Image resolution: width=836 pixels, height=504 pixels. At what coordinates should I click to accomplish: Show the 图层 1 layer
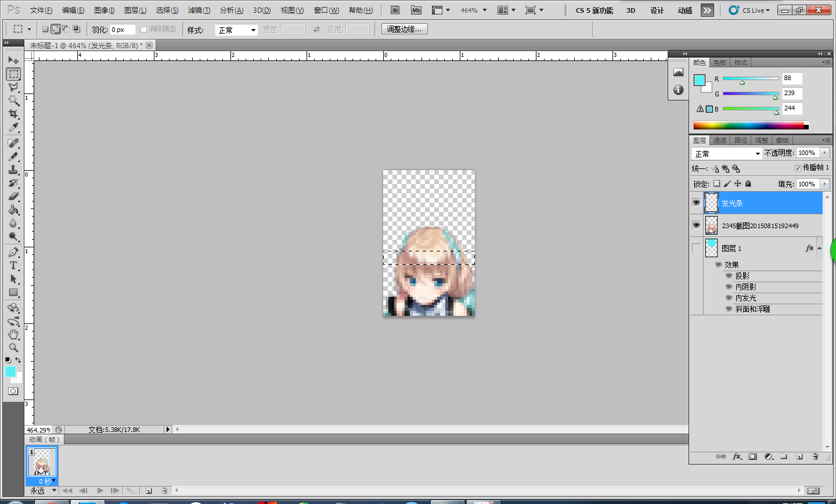click(696, 248)
